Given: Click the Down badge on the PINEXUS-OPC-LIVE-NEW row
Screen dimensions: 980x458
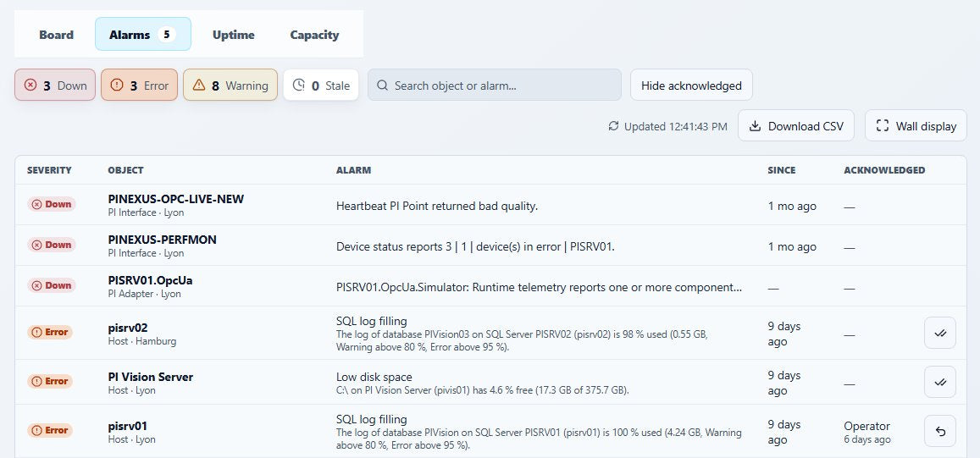Looking at the screenshot, I should click(52, 204).
